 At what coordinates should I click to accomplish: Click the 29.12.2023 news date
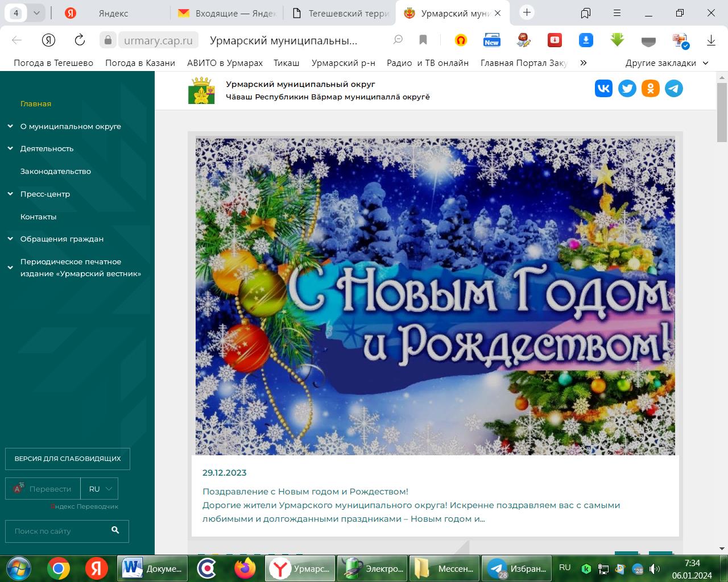click(x=225, y=473)
